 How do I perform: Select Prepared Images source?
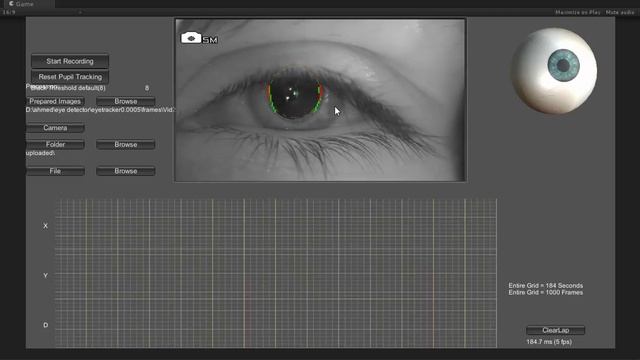pyautogui.click(x=55, y=101)
